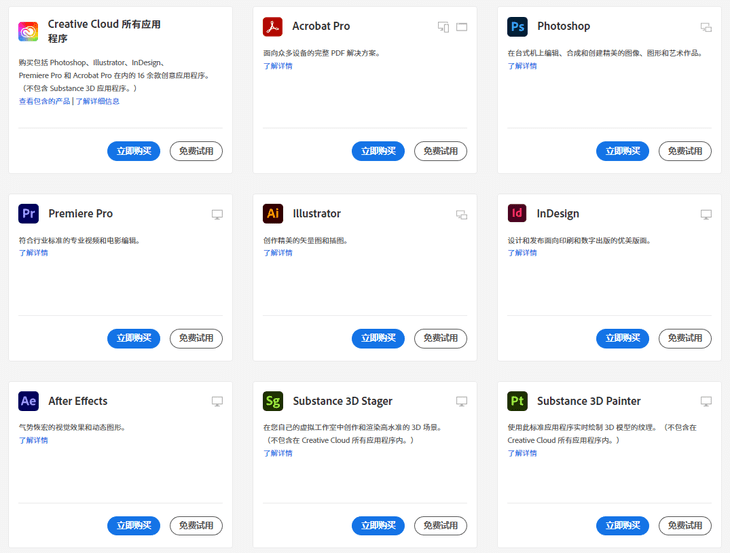
Task: Click the Photoshop Ps icon
Action: point(517,26)
